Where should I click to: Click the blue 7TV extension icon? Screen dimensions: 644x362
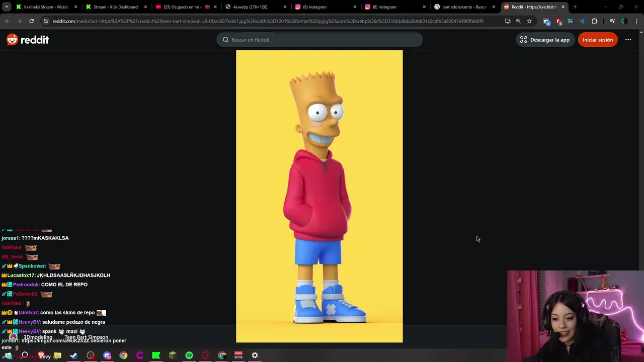click(x=570, y=21)
